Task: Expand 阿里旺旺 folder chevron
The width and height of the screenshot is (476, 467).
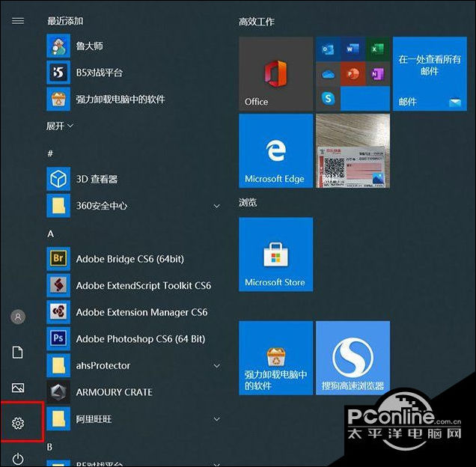Action: pos(216,419)
